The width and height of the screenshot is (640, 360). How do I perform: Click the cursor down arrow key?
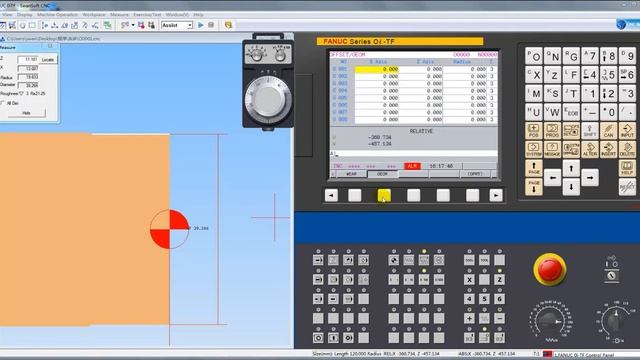571,187
